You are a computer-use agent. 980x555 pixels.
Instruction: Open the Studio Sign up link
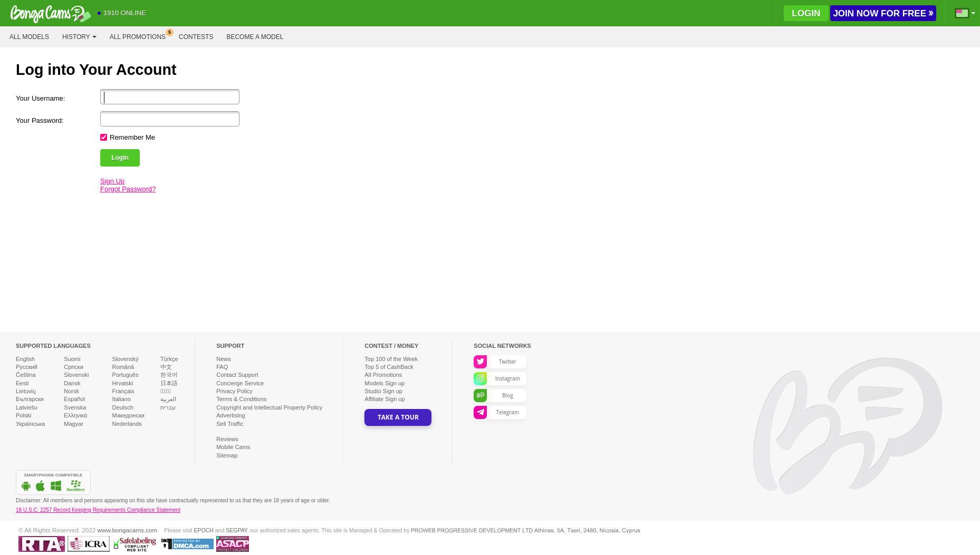[383, 391]
